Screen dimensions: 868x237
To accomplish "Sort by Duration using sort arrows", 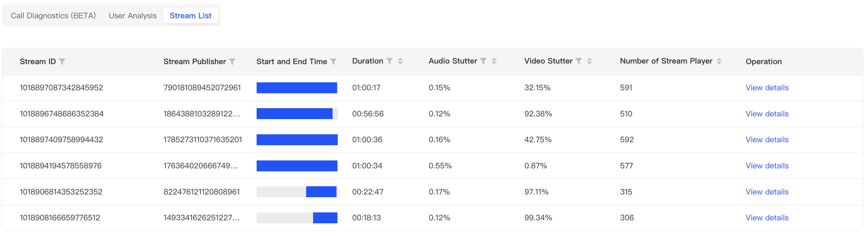I will [x=400, y=61].
